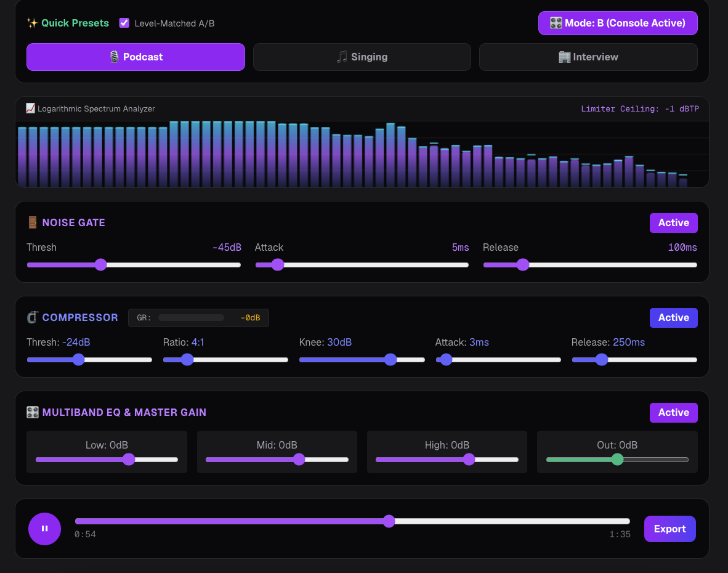Click the clamp icon next to Compressor
The width and height of the screenshot is (728, 573).
pyautogui.click(x=33, y=317)
